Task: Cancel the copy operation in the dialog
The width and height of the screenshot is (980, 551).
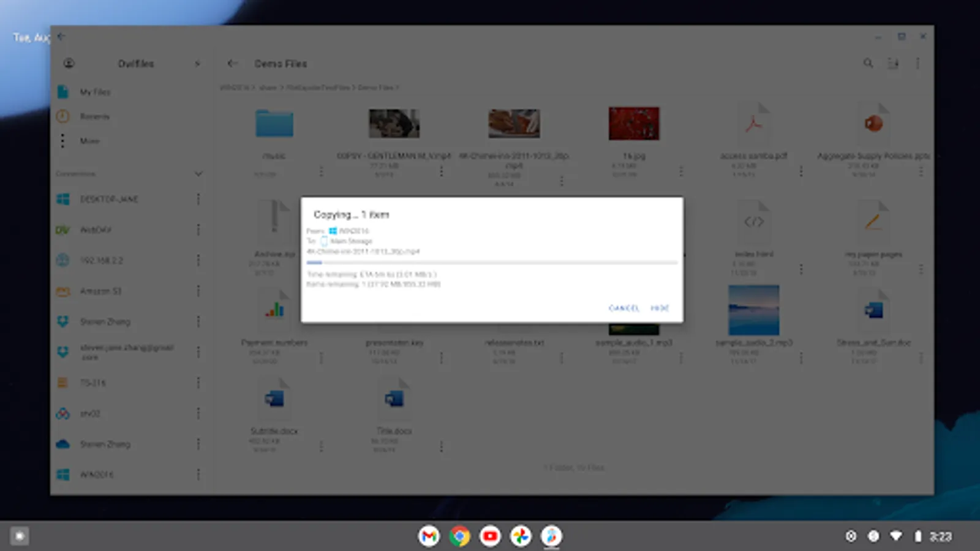Action: pyautogui.click(x=624, y=308)
